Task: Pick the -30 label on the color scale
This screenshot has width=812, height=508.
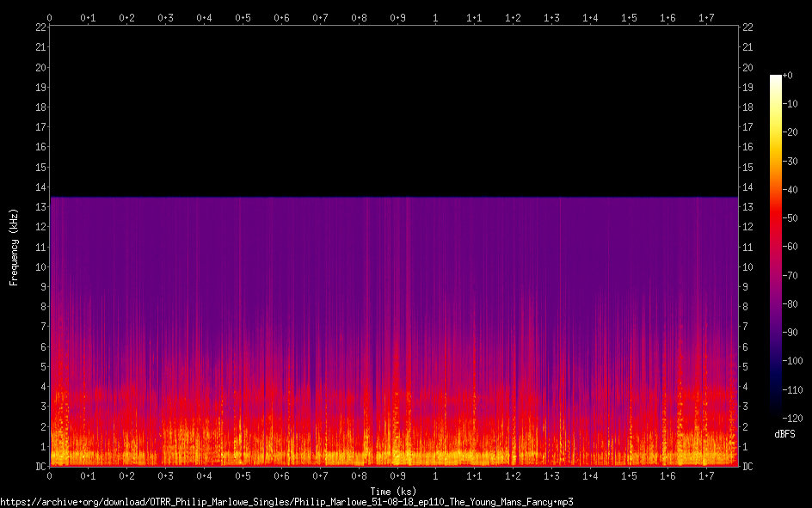Action: (790, 162)
